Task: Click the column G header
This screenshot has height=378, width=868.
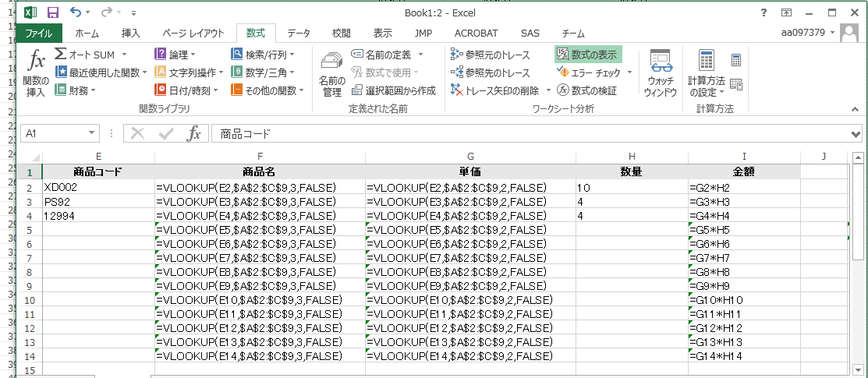Action: coord(470,157)
